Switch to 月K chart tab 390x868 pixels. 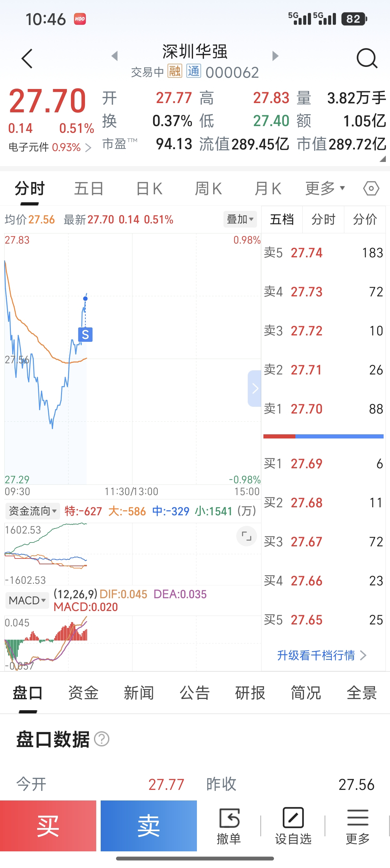268,189
